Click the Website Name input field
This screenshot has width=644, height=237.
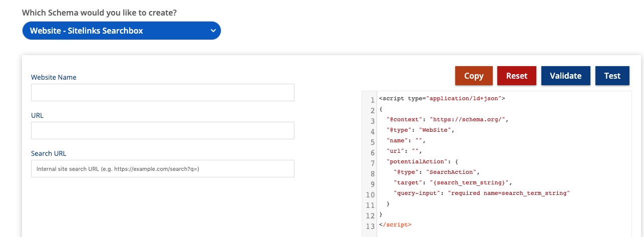[x=162, y=93]
